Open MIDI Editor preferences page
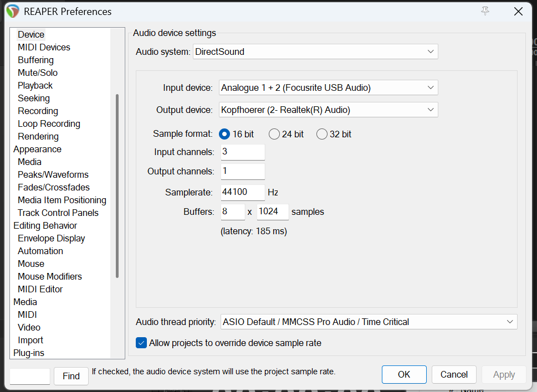The image size is (537, 392). click(40, 289)
